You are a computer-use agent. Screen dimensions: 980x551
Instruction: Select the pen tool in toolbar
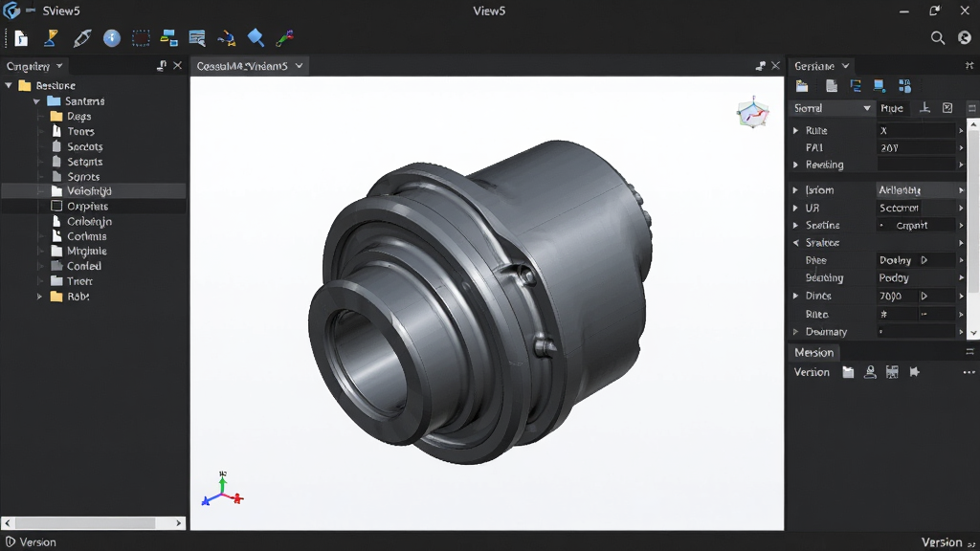[82, 38]
